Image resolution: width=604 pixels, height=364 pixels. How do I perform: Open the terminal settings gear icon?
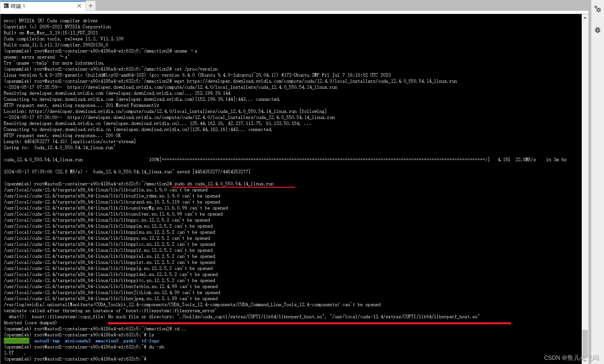(597, 9)
